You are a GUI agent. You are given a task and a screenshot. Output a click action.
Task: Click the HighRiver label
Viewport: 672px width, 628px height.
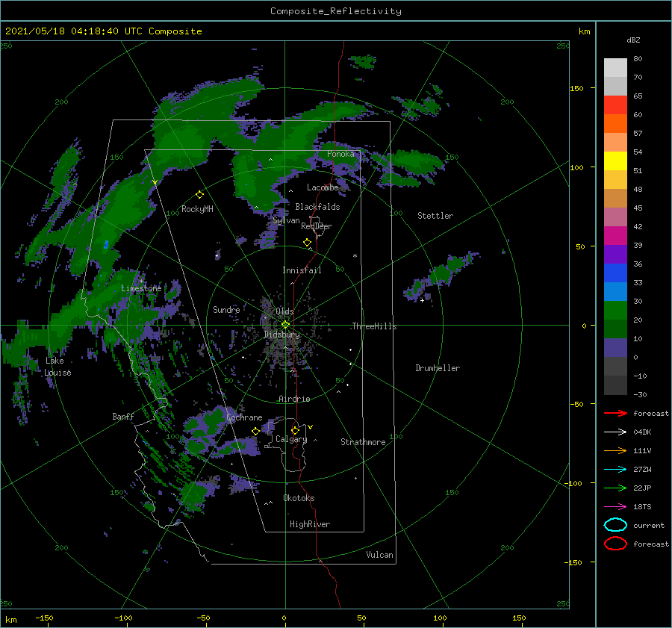coord(310,524)
